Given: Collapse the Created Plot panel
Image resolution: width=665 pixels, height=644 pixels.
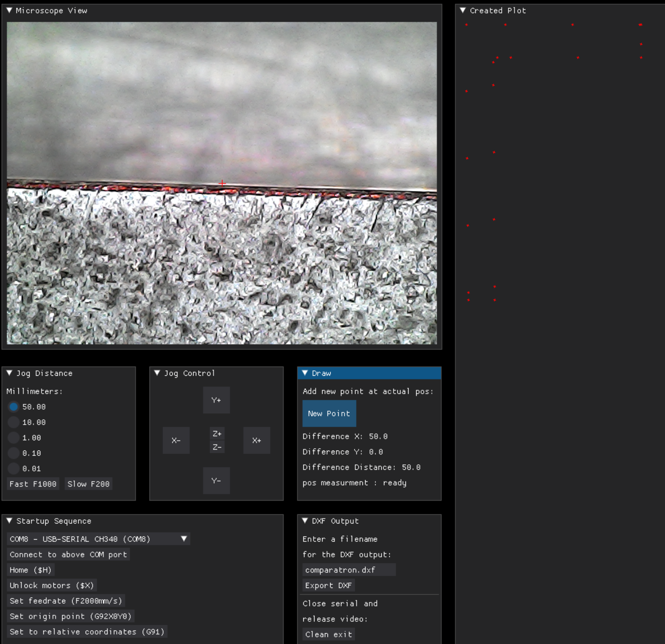Looking at the screenshot, I should pyautogui.click(x=463, y=10).
